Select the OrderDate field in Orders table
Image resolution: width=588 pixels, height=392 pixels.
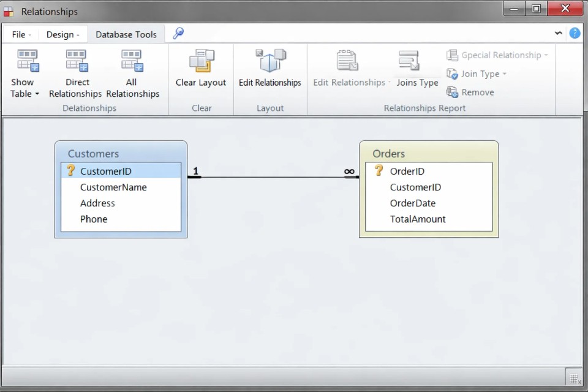pos(412,203)
